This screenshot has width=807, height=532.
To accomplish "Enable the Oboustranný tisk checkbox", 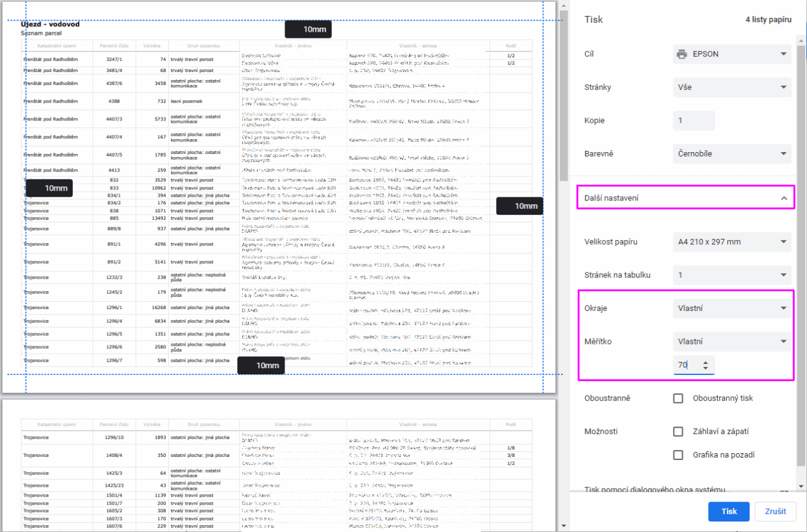I will pos(678,398).
